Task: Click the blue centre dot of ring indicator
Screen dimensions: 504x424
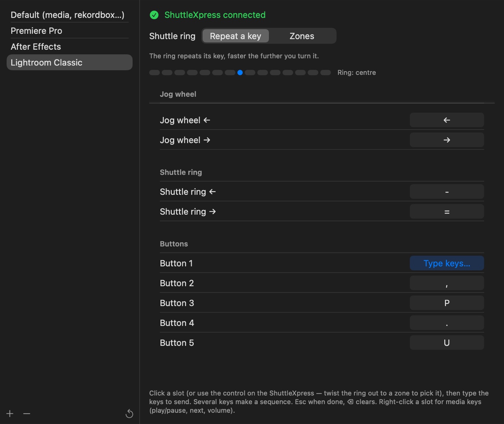Action: point(240,73)
